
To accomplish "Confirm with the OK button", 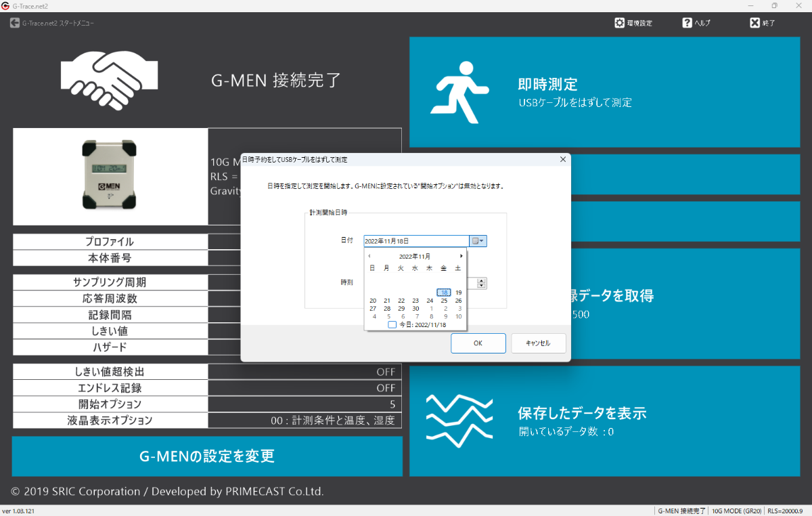I will click(x=478, y=343).
